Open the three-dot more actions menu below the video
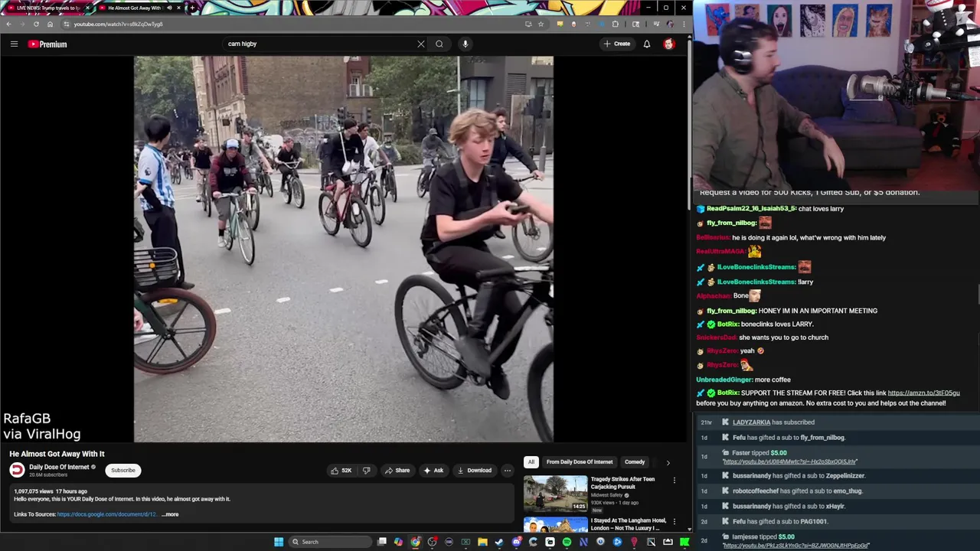 click(x=507, y=471)
